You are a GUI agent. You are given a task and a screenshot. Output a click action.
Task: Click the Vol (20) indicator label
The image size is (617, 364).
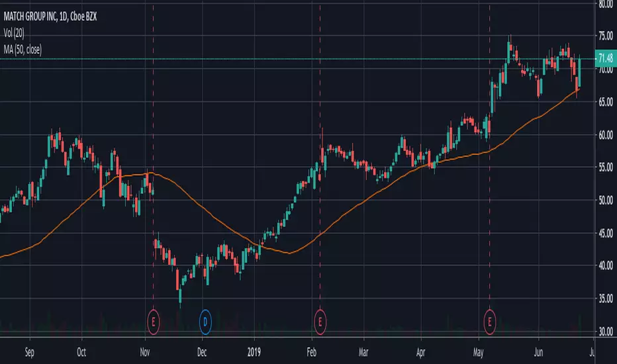(14, 34)
